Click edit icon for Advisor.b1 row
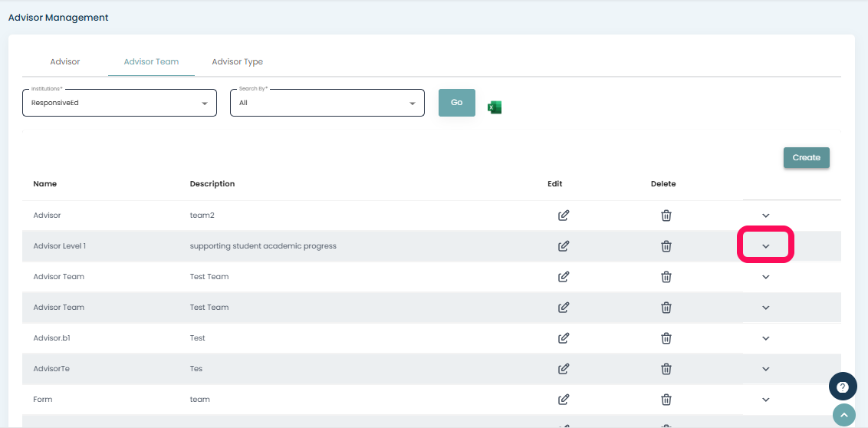This screenshot has height=428, width=868. tap(564, 338)
